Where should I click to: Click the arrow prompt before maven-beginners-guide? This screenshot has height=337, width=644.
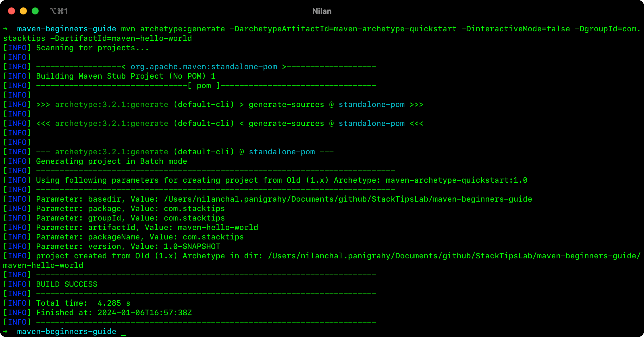[5, 29]
